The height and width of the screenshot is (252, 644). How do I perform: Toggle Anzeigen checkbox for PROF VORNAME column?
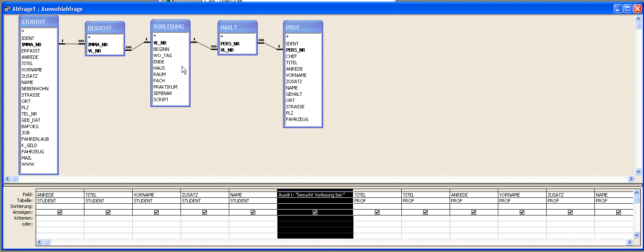pyautogui.click(x=522, y=213)
